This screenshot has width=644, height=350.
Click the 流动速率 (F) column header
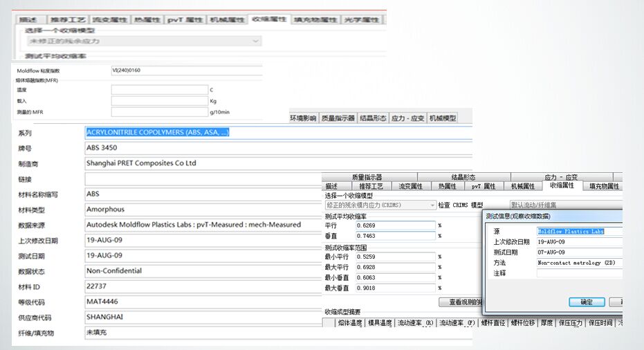coord(457,323)
